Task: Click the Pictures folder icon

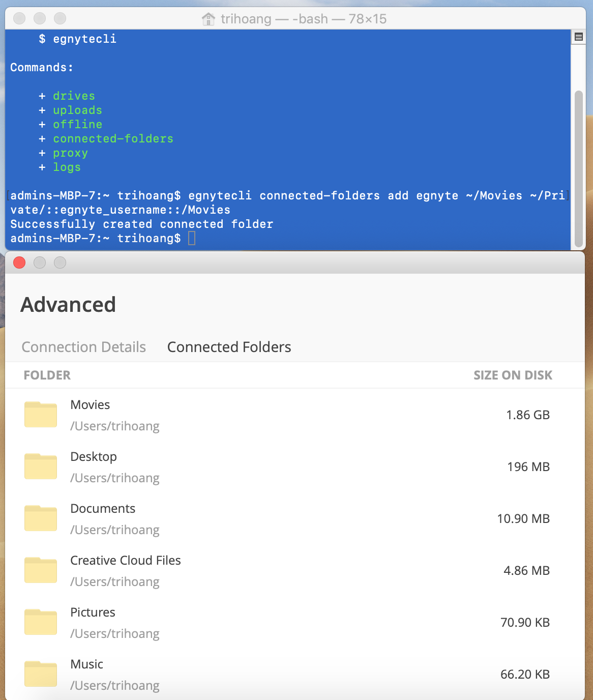Action: [x=41, y=622]
